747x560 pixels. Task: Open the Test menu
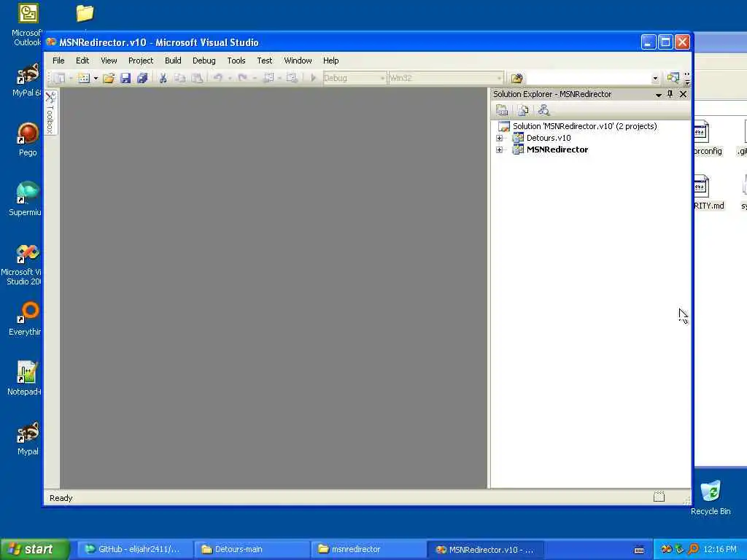[x=264, y=61]
